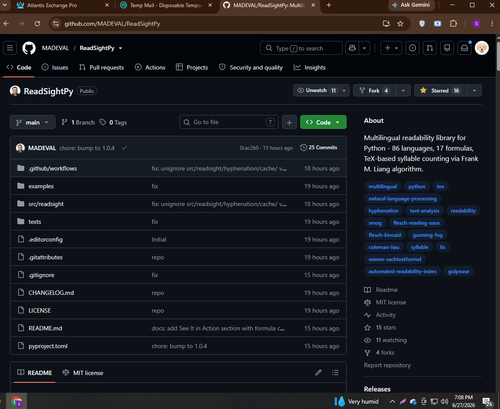500x409 pixels.
Task: Expand the Copilot dropdown arrow
Action: (364, 48)
